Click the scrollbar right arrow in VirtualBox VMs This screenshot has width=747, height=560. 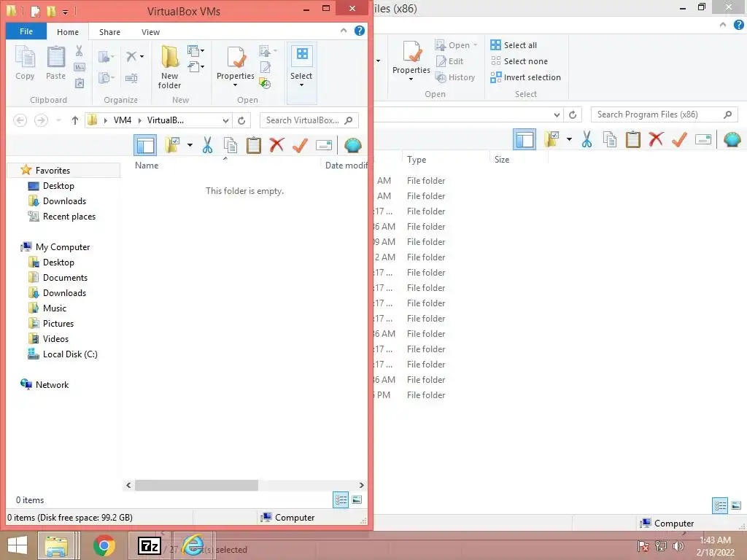[362, 485]
